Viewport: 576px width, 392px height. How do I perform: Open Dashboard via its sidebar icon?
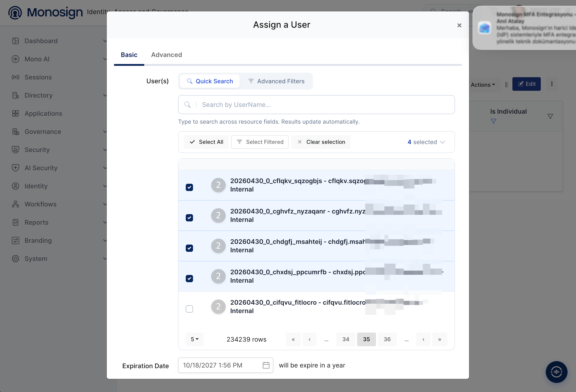click(15, 41)
